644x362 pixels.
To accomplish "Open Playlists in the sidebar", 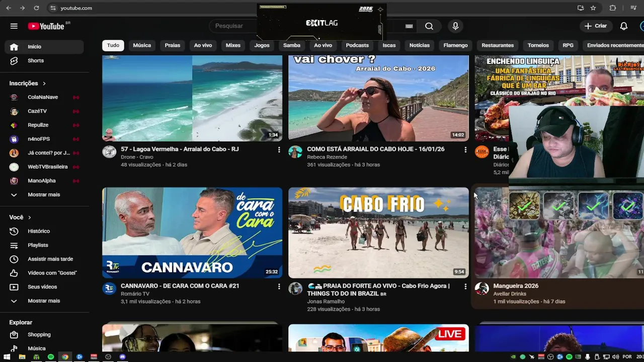I will point(44,245).
